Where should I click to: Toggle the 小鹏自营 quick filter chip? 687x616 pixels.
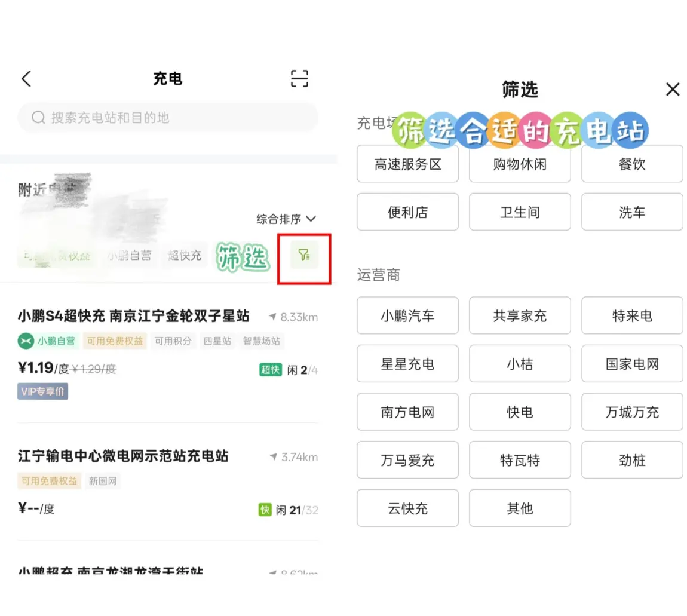(130, 256)
